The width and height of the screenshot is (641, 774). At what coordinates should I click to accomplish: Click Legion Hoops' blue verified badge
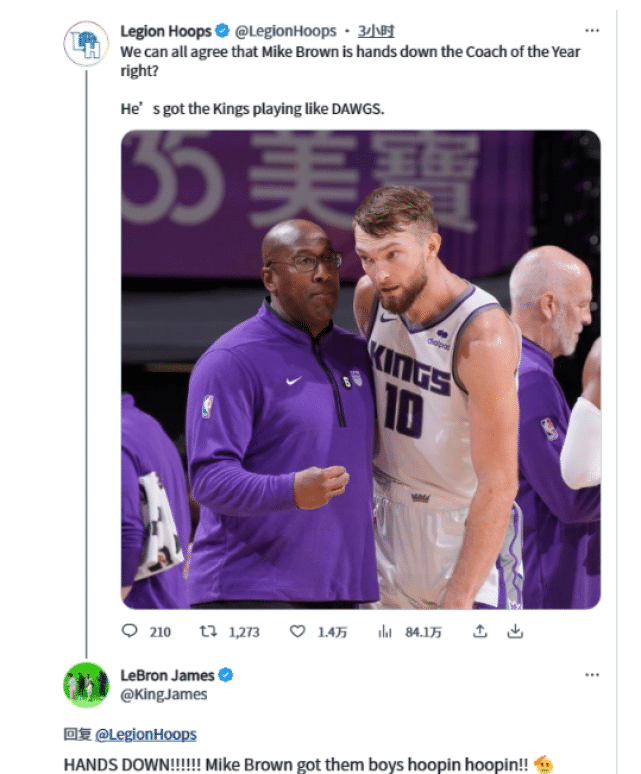pos(222,31)
